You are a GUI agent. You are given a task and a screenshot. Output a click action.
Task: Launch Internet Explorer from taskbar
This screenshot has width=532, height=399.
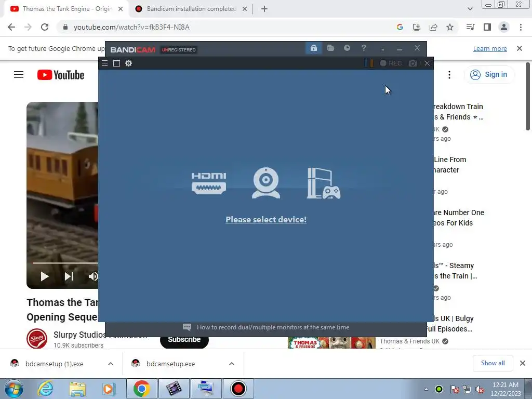[x=45, y=389]
